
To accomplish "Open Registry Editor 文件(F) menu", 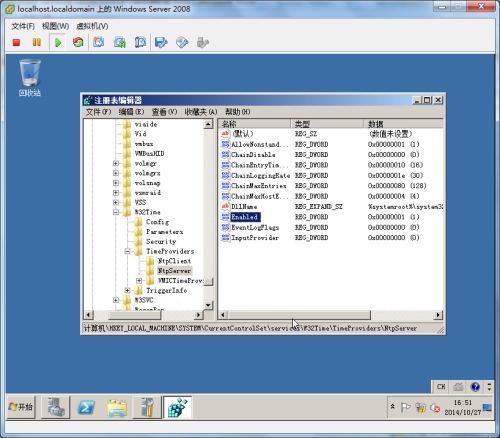I will pos(98,112).
